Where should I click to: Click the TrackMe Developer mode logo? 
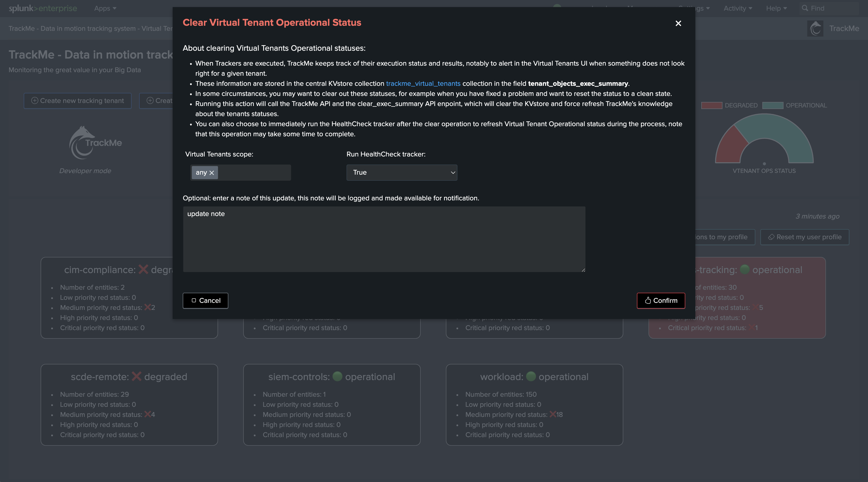[95, 143]
